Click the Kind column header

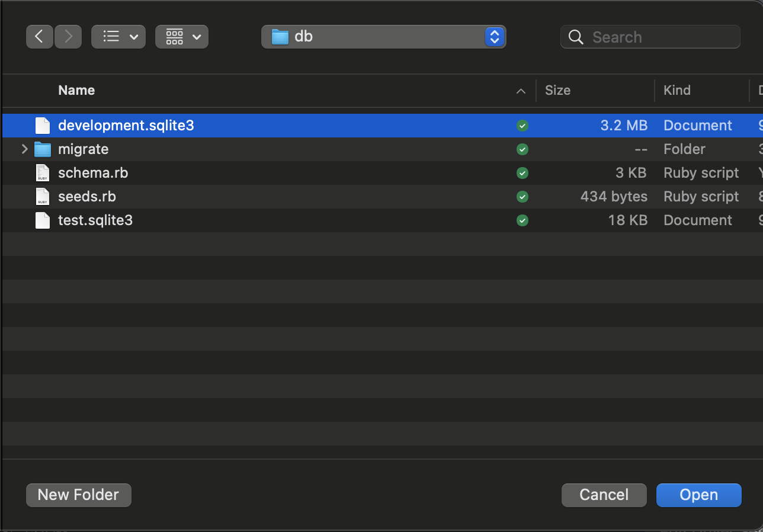[677, 90]
